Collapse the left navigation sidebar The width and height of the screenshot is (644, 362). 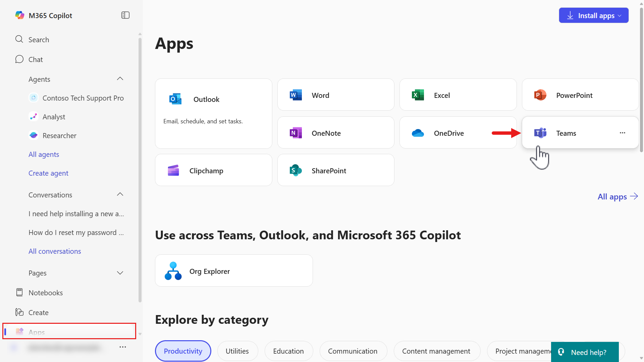coord(125,15)
